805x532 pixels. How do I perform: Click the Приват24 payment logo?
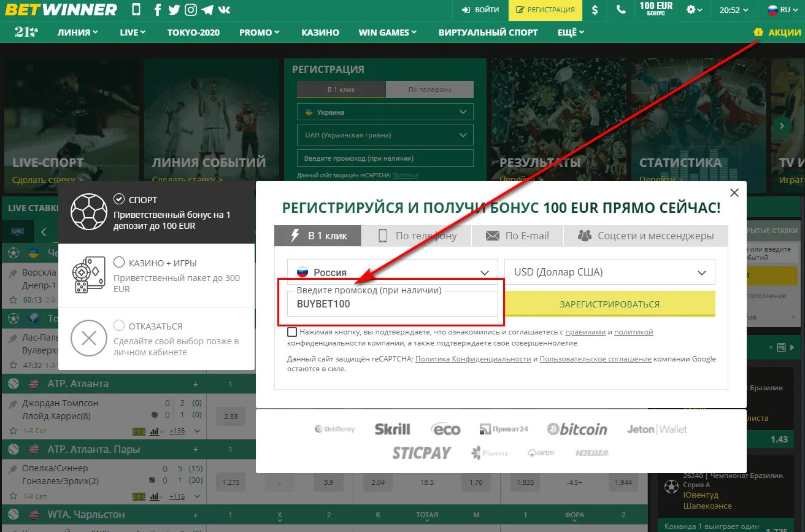tap(504, 429)
